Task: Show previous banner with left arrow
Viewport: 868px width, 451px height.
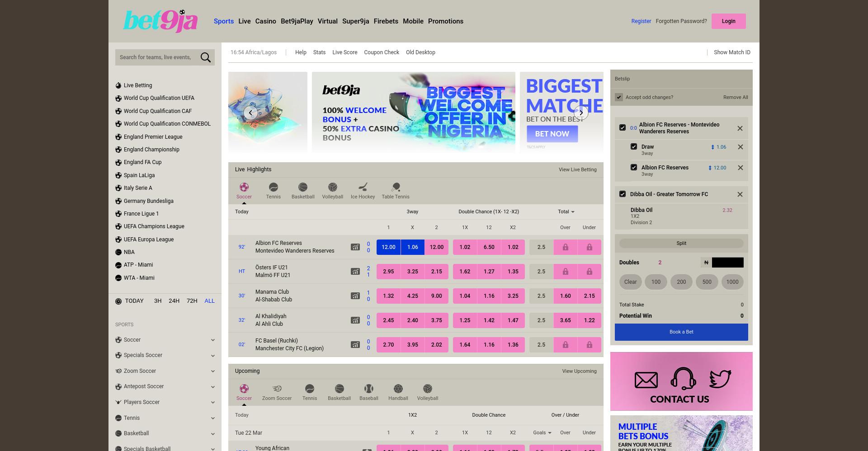Action: [x=250, y=113]
